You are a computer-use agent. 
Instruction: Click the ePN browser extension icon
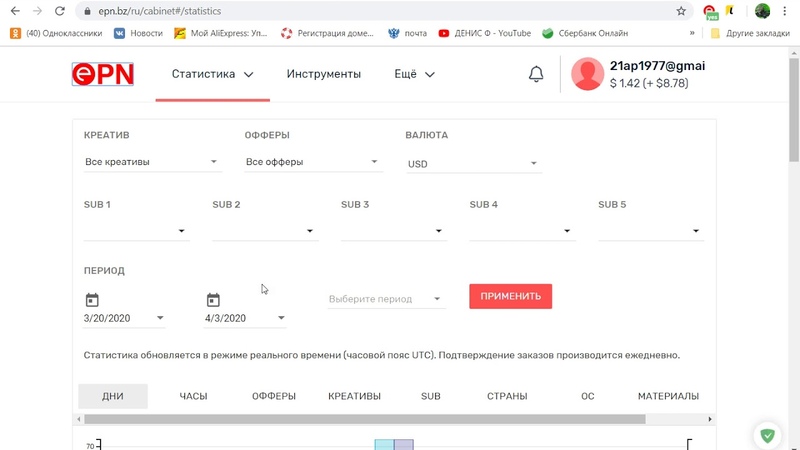point(710,11)
